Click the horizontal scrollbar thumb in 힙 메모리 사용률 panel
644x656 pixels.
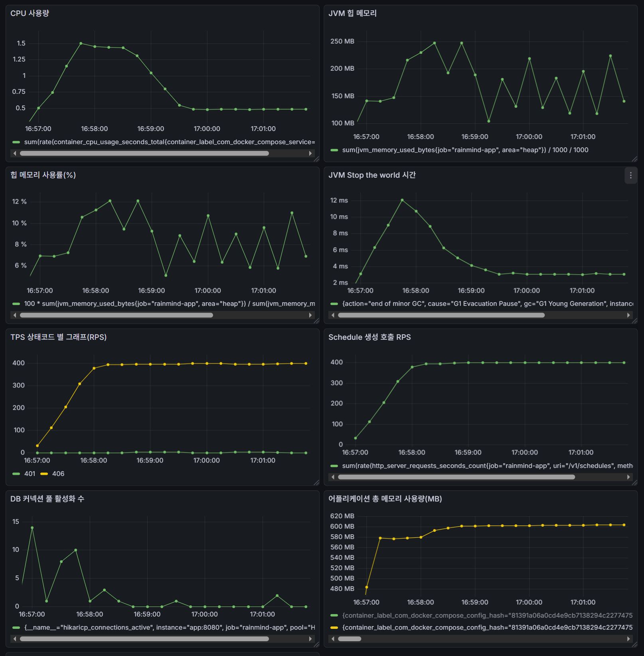116,315
